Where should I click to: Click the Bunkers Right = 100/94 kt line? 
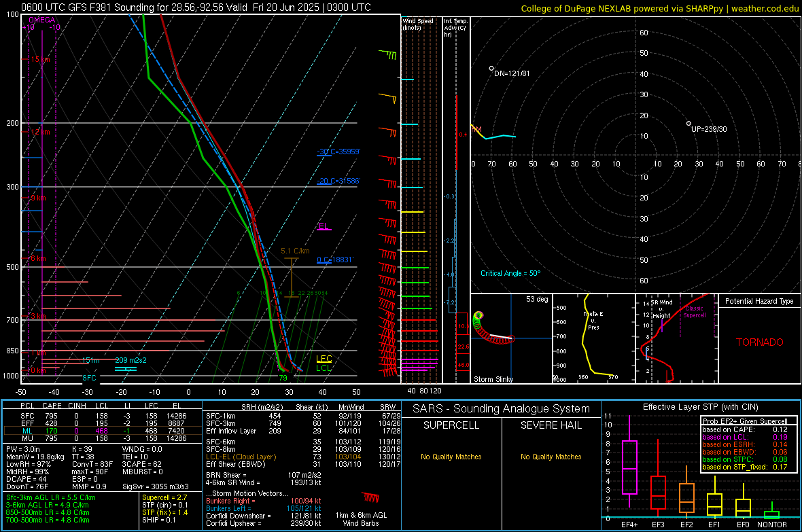coord(264,501)
